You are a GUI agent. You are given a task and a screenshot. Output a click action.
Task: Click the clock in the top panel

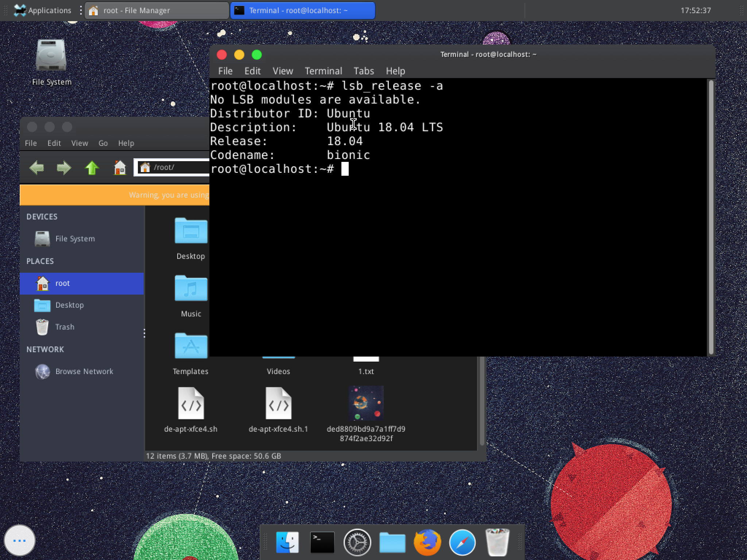tap(696, 11)
